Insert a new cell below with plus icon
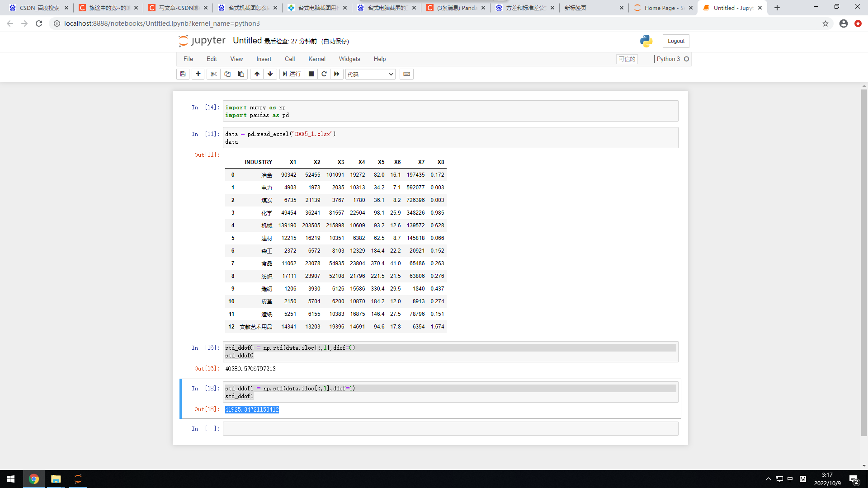868x488 pixels. click(198, 74)
